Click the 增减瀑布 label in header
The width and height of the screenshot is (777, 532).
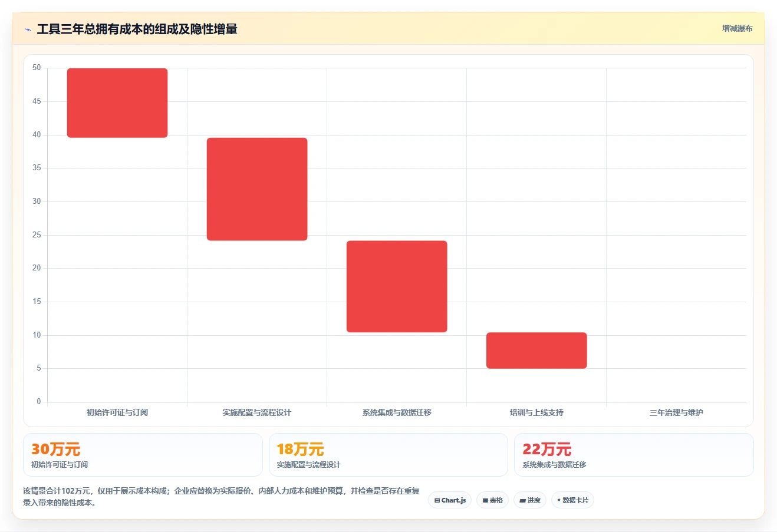(x=737, y=28)
